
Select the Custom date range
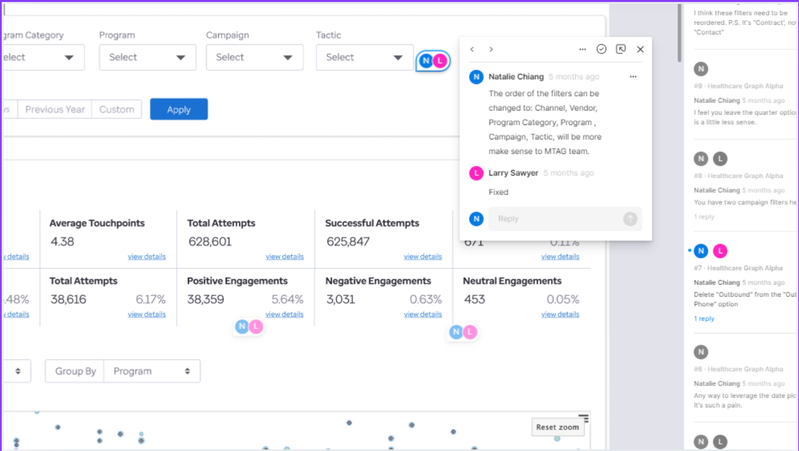click(x=117, y=109)
